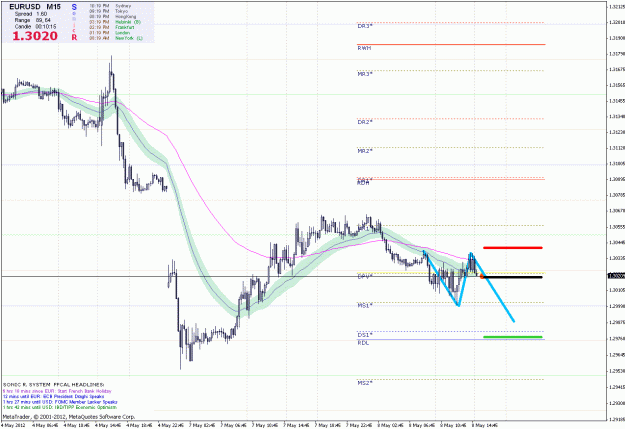Select the thick green target-level line

[513, 337]
